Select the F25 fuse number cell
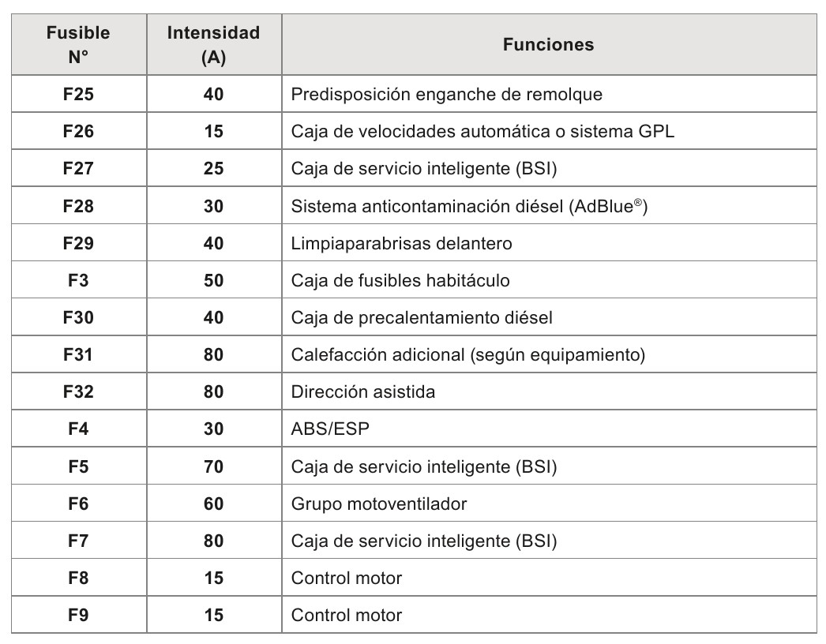Image resolution: width=826 pixels, height=644 pixels. [78, 95]
